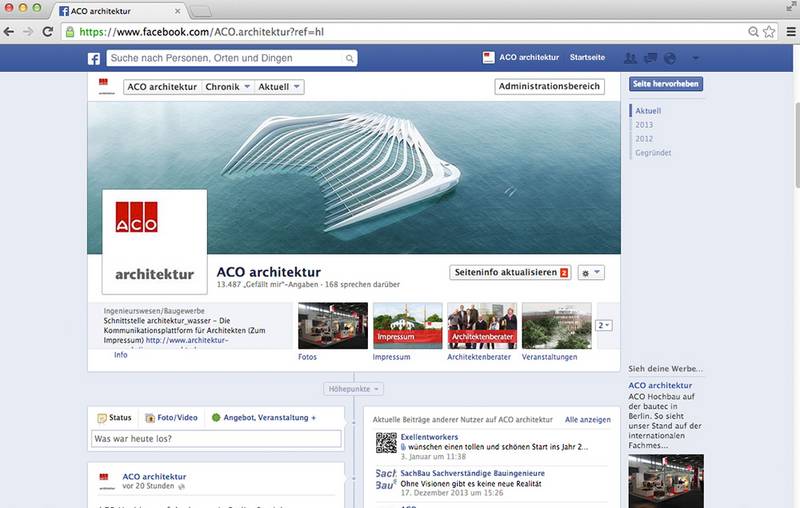Expand the Chronik dropdown
This screenshot has width=800, height=508.
pos(228,87)
